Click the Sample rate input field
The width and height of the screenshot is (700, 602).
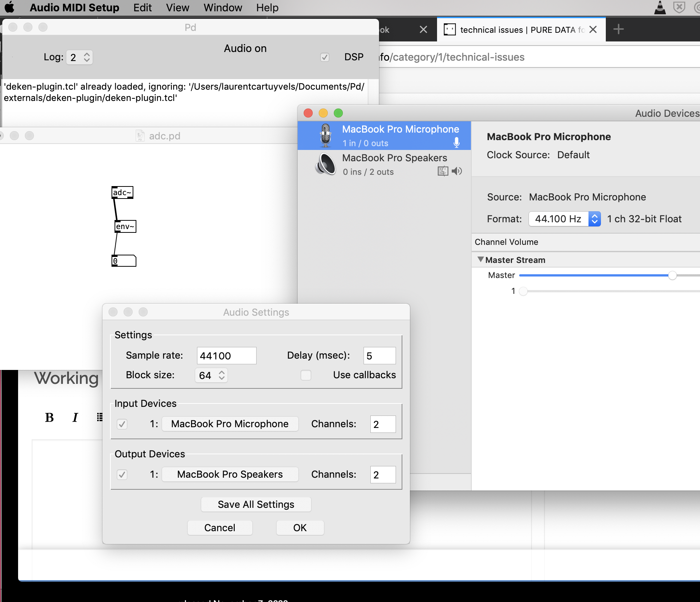[x=227, y=356]
